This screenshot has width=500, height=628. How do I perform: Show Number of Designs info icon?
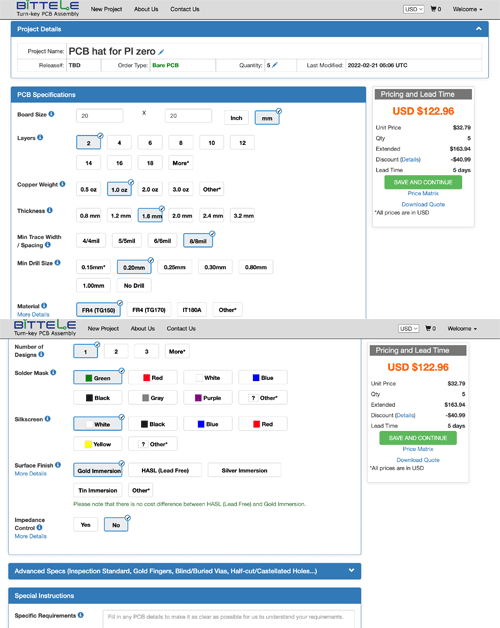point(41,354)
